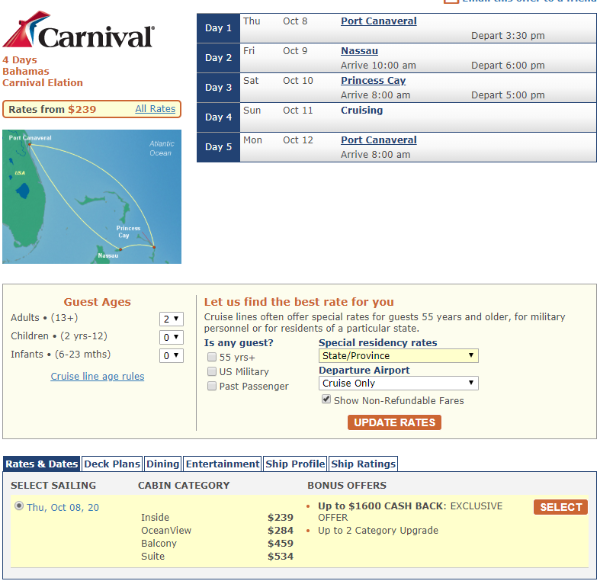Click the Thu, Oct 08, 20 sailing date
This screenshot has height=581, width=600.
click(x=63, y=508)
